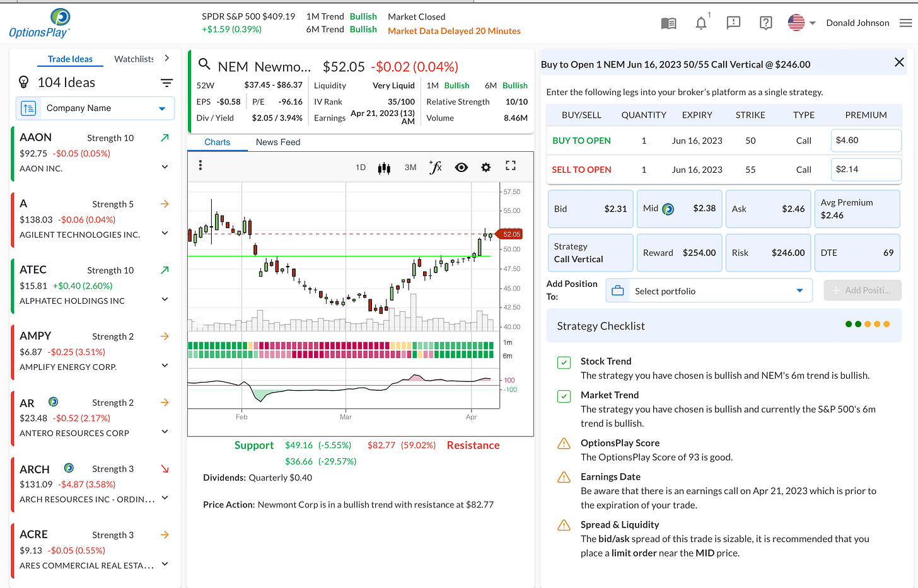Image resolution: width=918 pixels, height=588 pixels.
Task: Expand the Antero Resources card
Action: [165, 432]
